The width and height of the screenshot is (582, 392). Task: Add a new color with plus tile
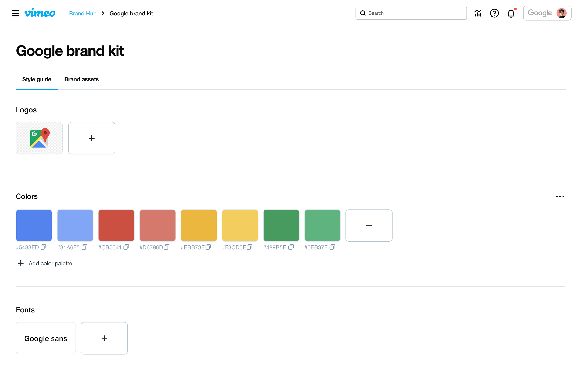point(369,226)
